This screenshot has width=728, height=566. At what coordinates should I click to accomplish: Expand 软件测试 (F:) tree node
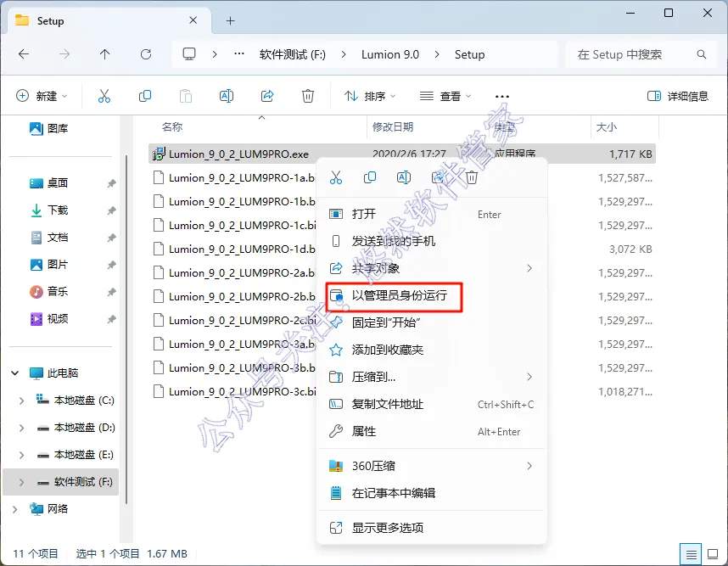[21, 482]
